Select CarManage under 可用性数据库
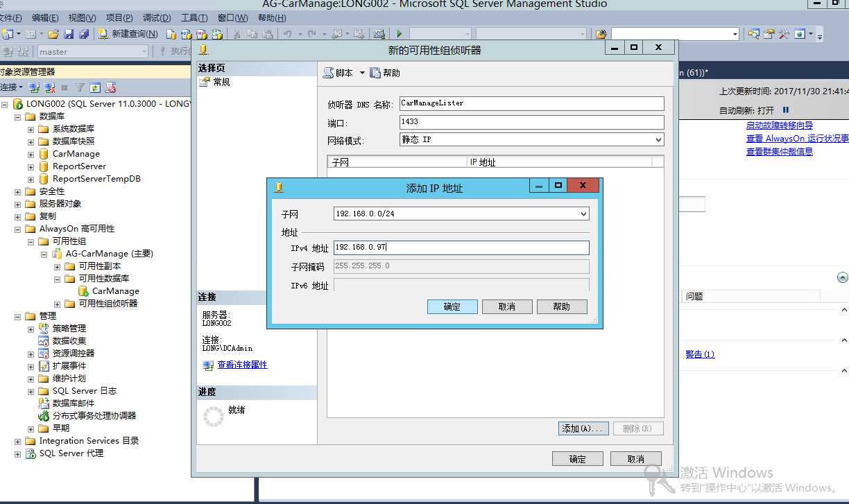 115,291
